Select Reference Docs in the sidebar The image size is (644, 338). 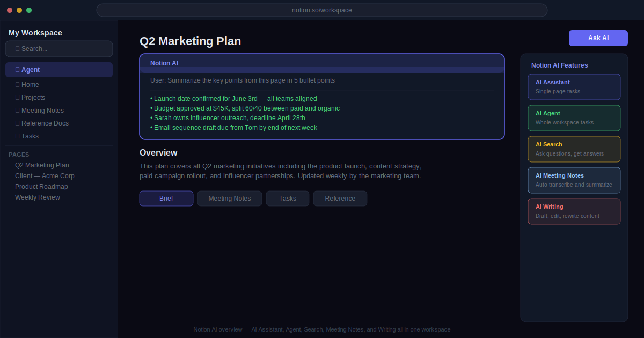59,123
